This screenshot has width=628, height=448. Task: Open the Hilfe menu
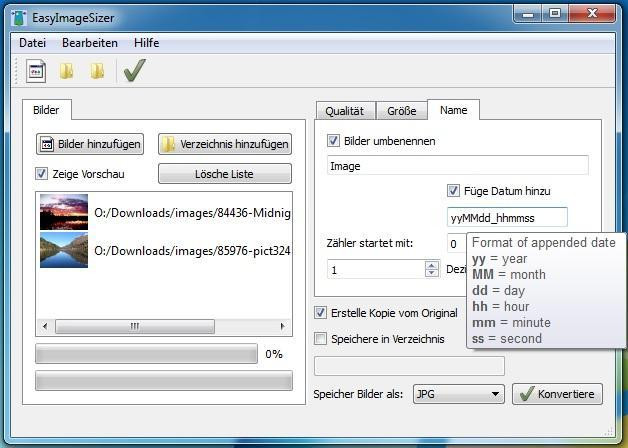pos(147,43)
